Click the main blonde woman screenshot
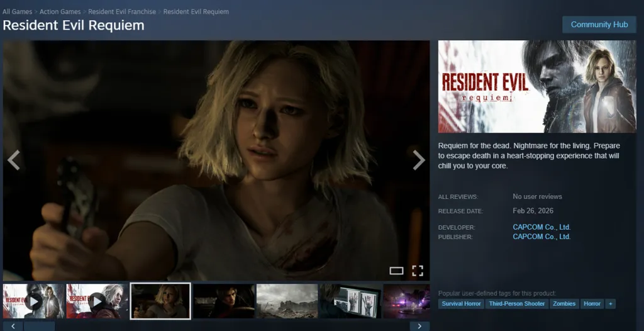Viewport: 644px width, 331px height. pos(216,160)
